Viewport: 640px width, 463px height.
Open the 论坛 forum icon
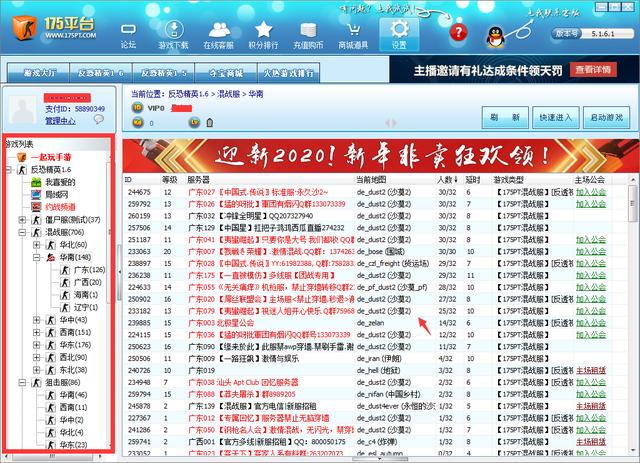pyautogui.click(x=128, y=36)
